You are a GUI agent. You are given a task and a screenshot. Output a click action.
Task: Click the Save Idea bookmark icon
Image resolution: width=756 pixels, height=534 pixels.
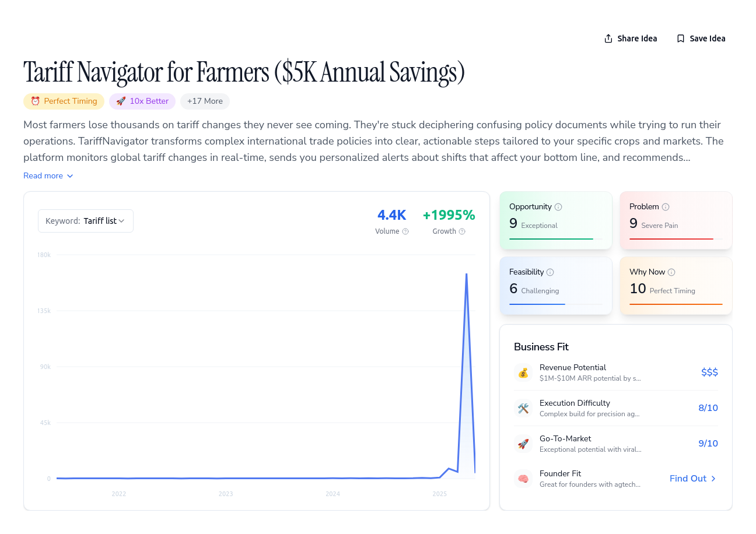(x=681, y=38)
